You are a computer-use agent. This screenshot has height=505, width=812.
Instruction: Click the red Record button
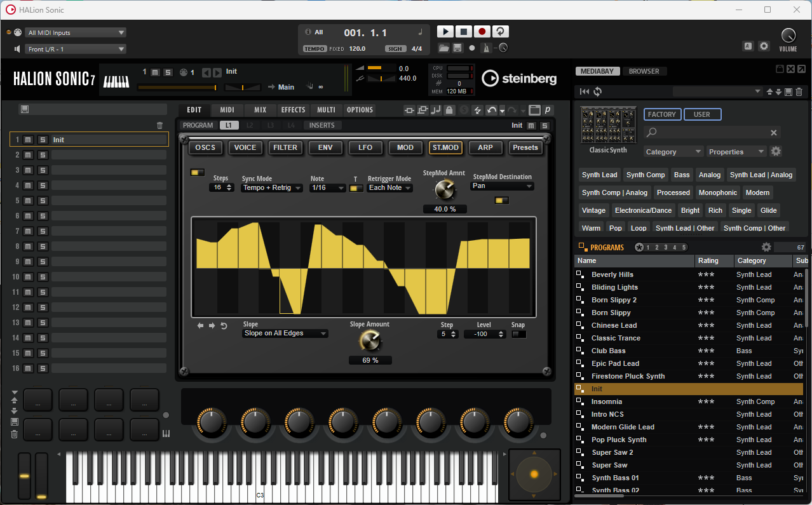pos(482,32)
